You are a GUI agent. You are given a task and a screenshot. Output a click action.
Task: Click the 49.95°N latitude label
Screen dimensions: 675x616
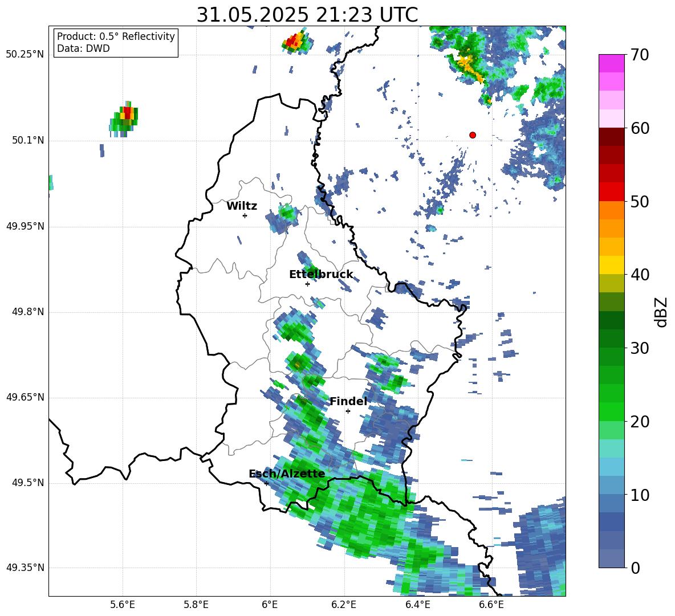point(25,226)
